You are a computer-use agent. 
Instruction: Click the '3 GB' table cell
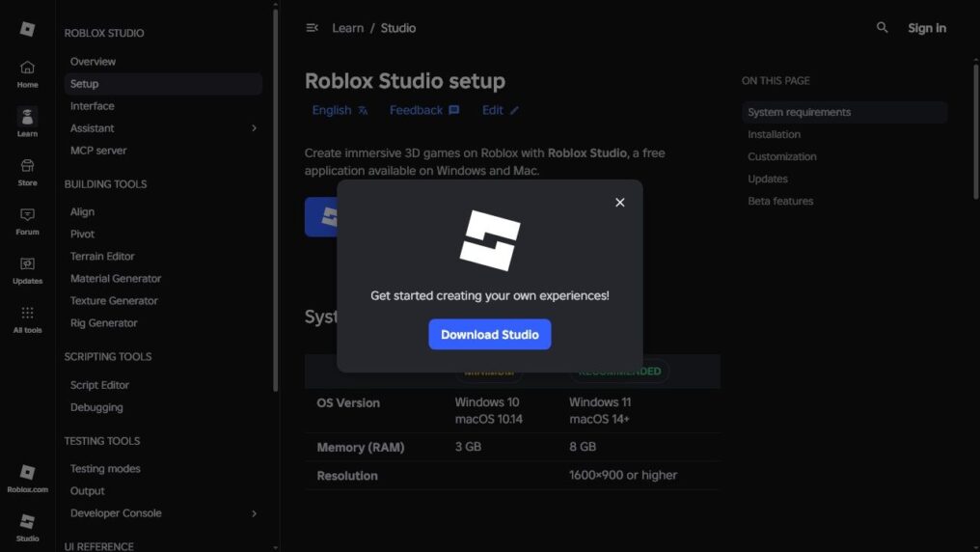468,447
